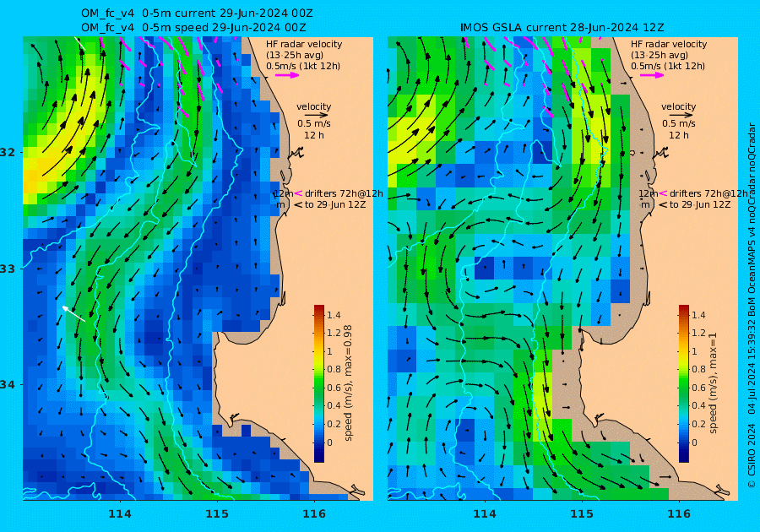Click 'drifters 72h@12h' label in IMOS GSLA panel
This screenshot has height=532, width=760.
[708, 193]
